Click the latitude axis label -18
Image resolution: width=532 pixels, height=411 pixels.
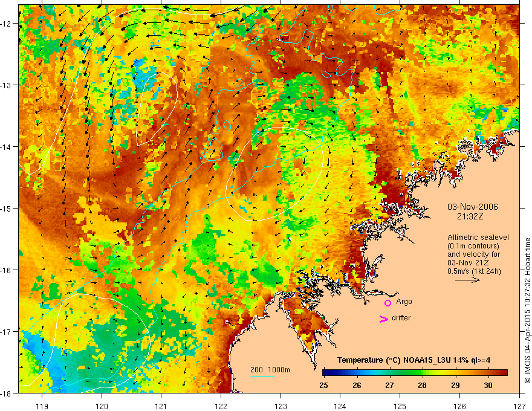pyautogui.click(x=6, y=393)
